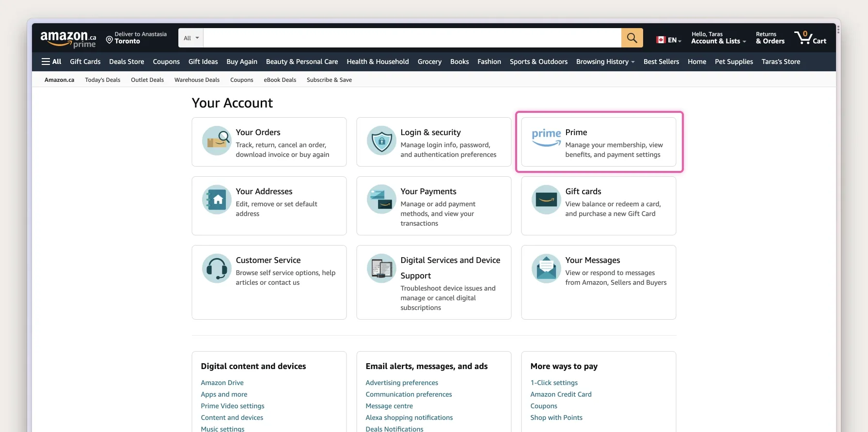Click the Your Addresses house icon

pos(217,200)
